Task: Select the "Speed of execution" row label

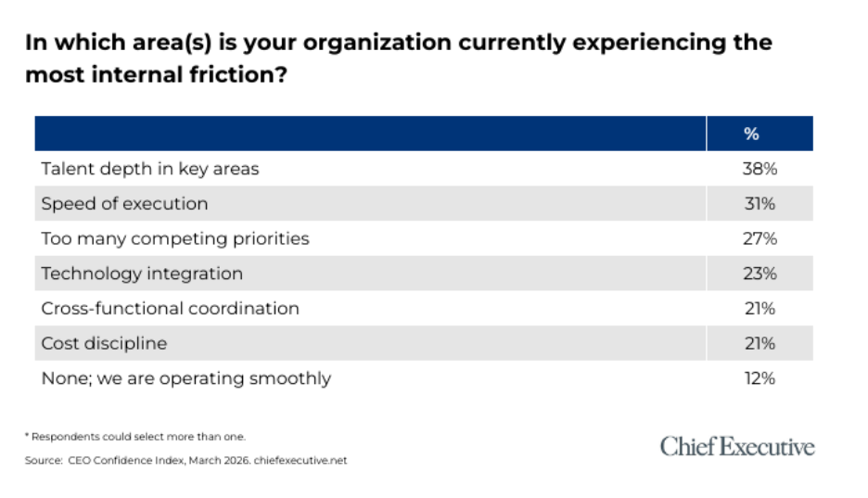Action: click(124, 203)
